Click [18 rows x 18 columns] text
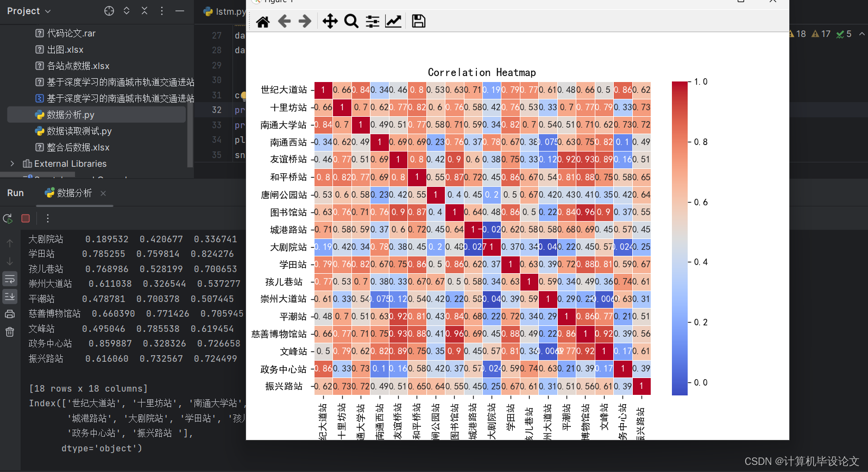 coord(88,388)
